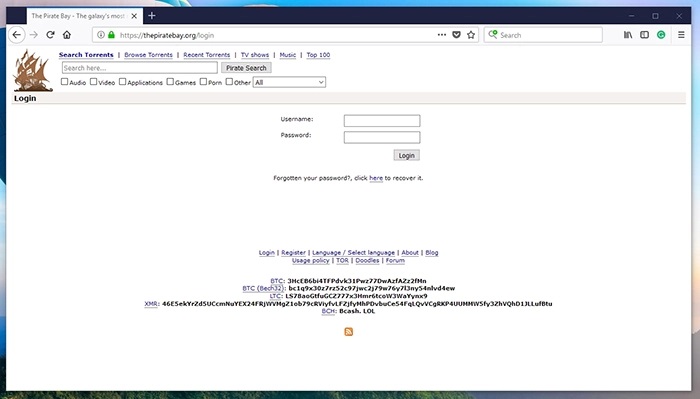Open Top 100 navigation link

coord(318,55)
